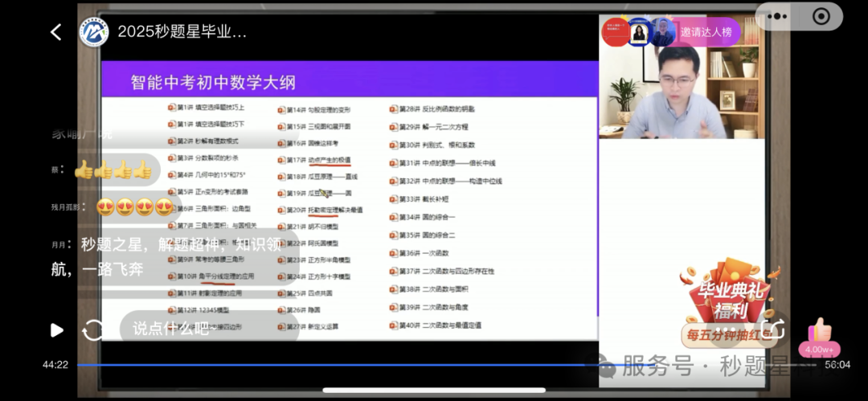Click the 第17讲 动点产生的极值 PowerPoint icon

[281, 160]
